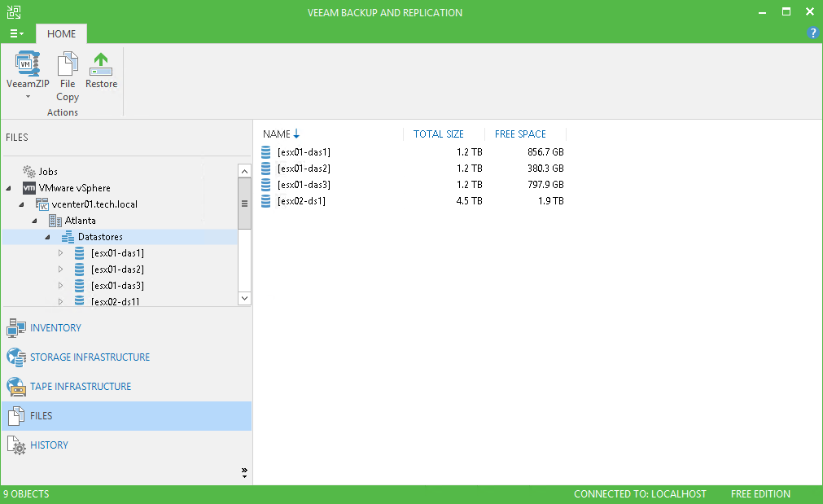Click the 4.5 TB total size value
823x504 pixels.
[469, 201]
